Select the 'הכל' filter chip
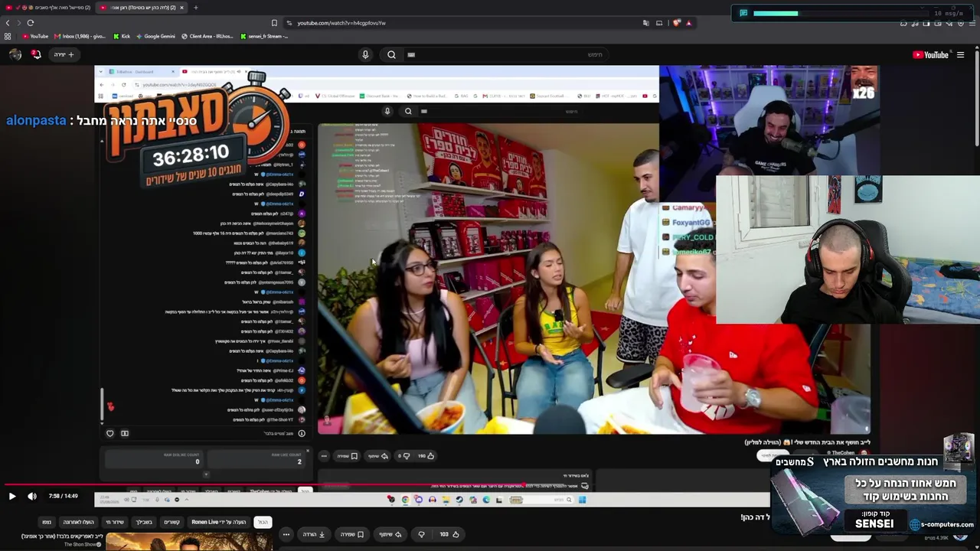The width and height of the screenshot is (980, 551). point(263,522)
